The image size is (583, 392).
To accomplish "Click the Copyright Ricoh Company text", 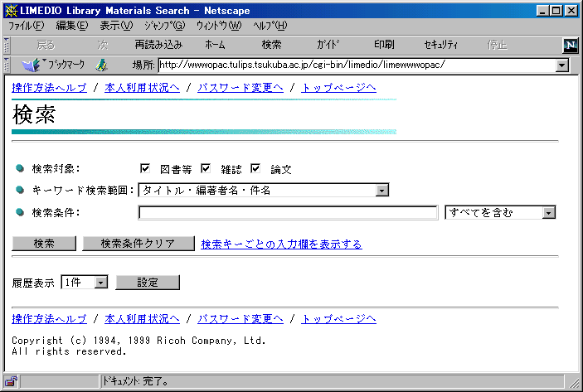I will pos(138,346).
